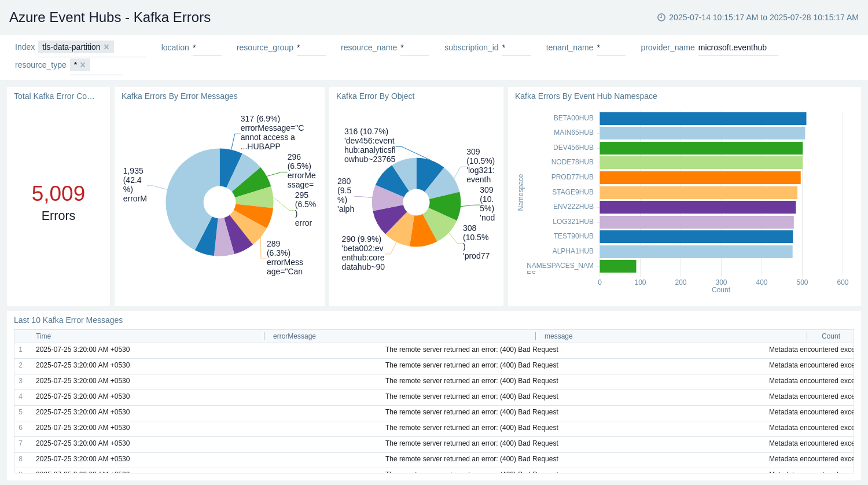Sort table by the Count column header
The image size is (868, 485).
tap(831, 336)
